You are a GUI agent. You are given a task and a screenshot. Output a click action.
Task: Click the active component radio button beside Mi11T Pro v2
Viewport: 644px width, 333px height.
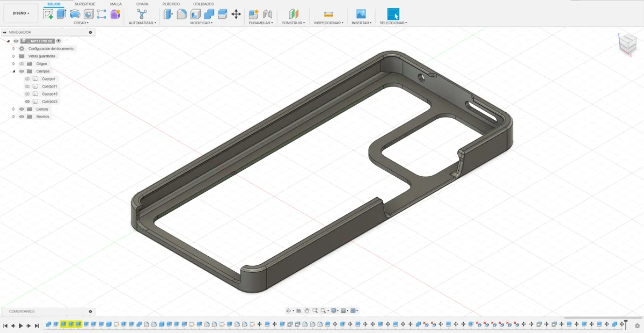[x=58, y=41]
